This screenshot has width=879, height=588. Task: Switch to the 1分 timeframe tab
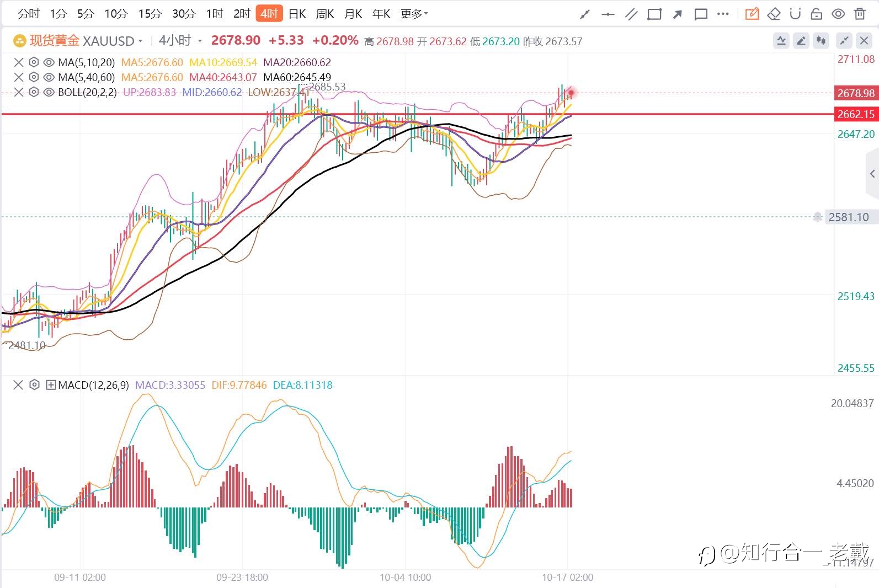(x=58, y=14)
